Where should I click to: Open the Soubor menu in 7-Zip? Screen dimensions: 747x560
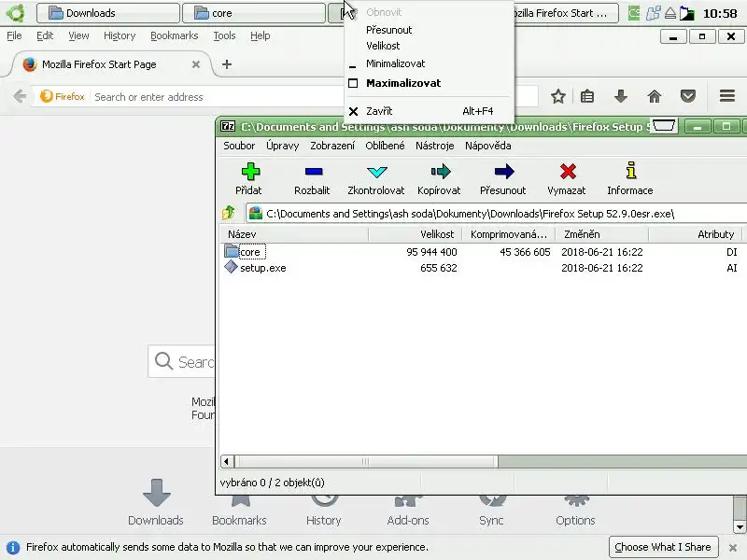(x=239, y=146)
